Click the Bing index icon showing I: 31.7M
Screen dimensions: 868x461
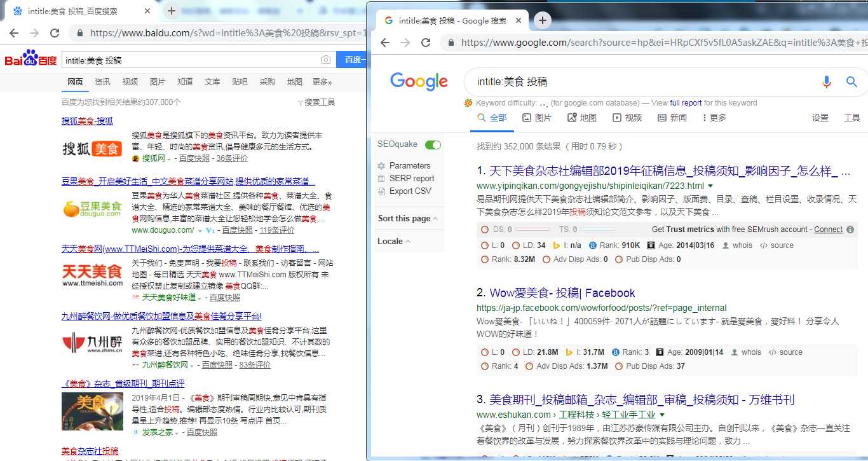click(x=569, y=352)
